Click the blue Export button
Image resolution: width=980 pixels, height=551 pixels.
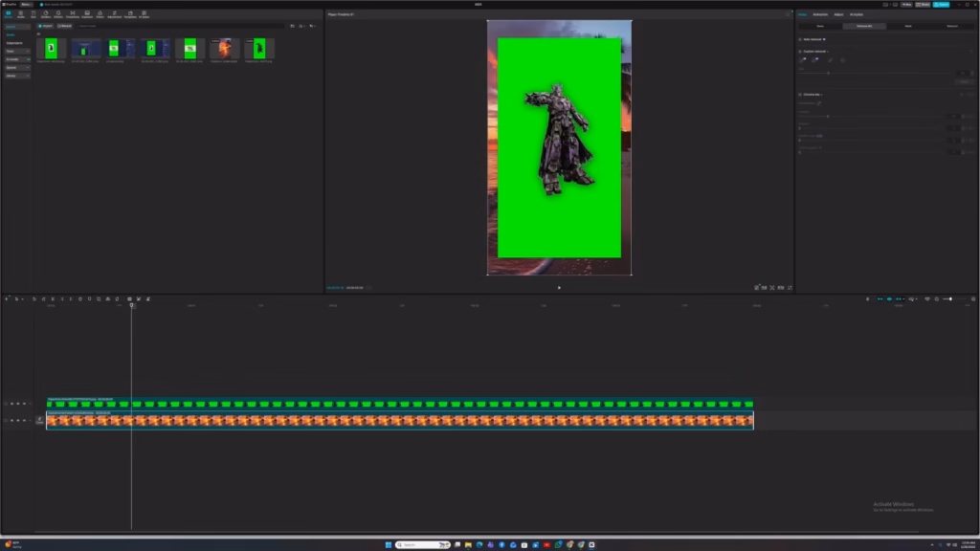[942, 5]
